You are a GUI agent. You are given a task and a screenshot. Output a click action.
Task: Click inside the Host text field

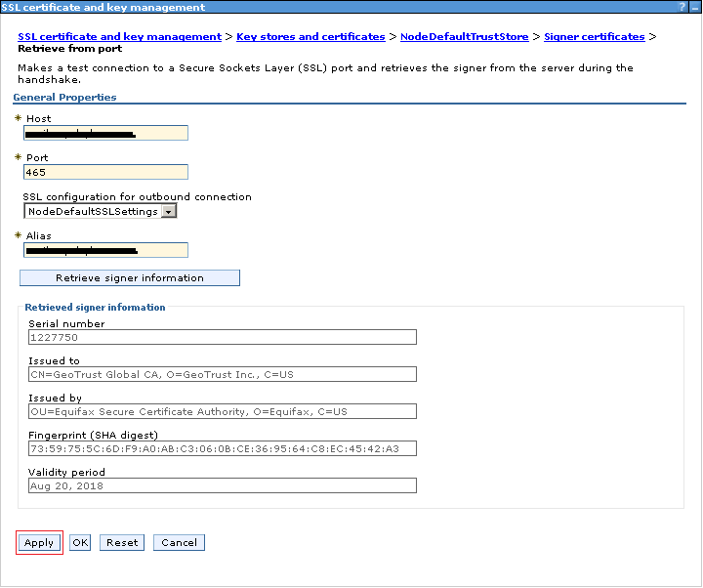pos(105,133)
